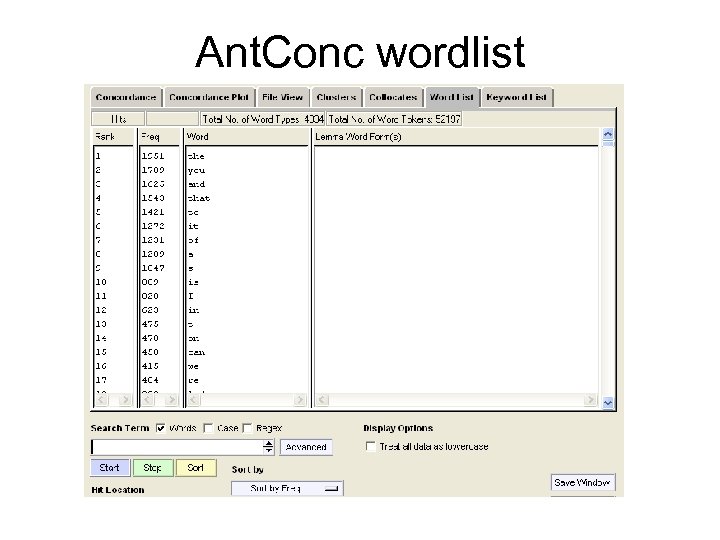Image resolution: width=720 pixels, height=540 pixels.
Task: Click the Freq column header
Action: coord(159,137)
